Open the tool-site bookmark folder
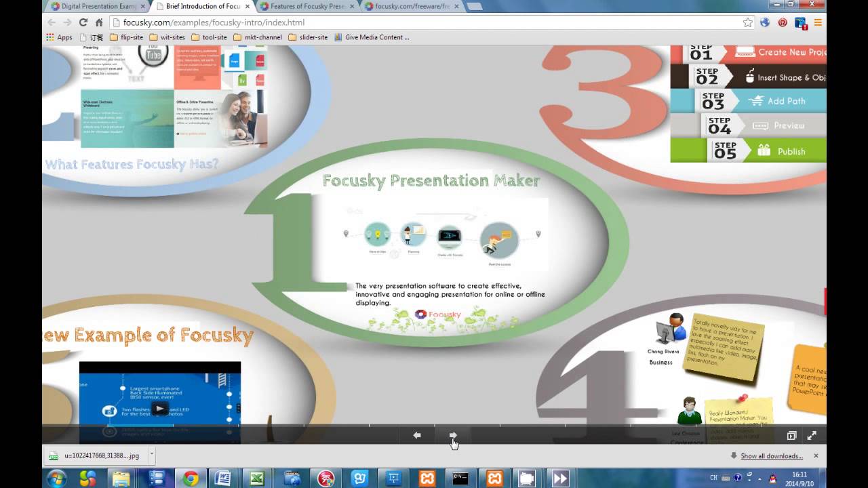 (x=209, y=37)
